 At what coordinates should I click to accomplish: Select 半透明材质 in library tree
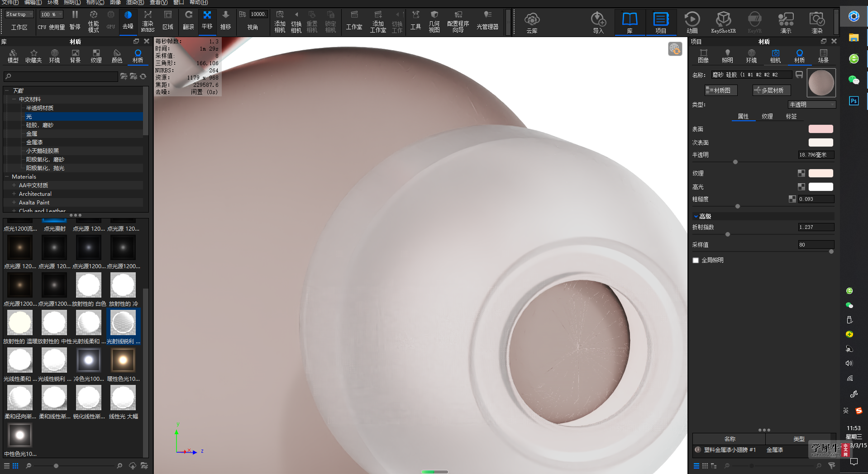[x=40, y=108]
